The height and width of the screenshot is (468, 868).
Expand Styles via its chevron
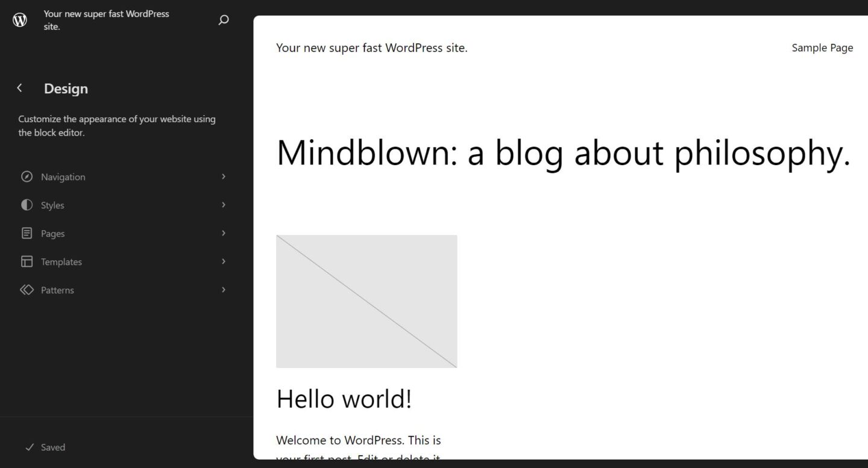tap(224, 205)
